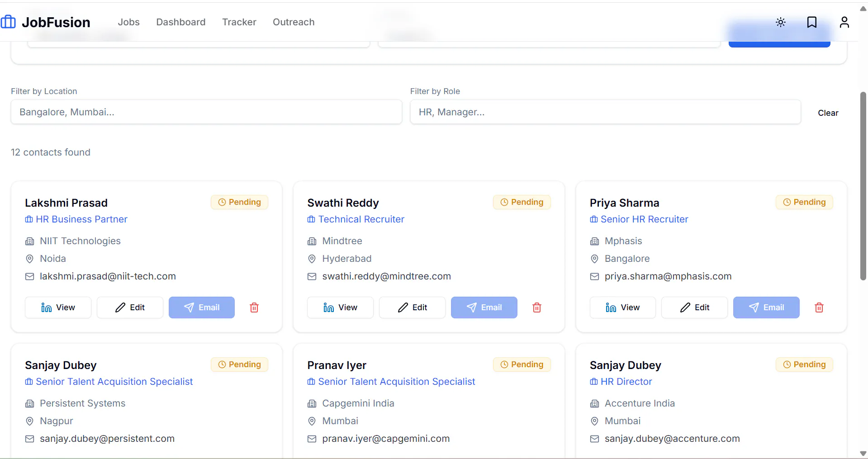Click building icon beside NIIT Technologies
The width and height of the screenshot is (868, 459).
pos(29,241)
